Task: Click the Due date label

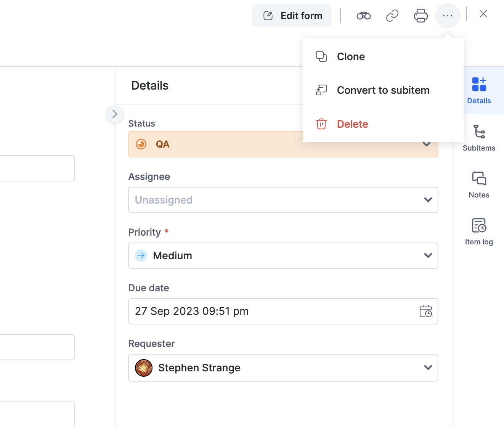Action: tap(149, 288)
